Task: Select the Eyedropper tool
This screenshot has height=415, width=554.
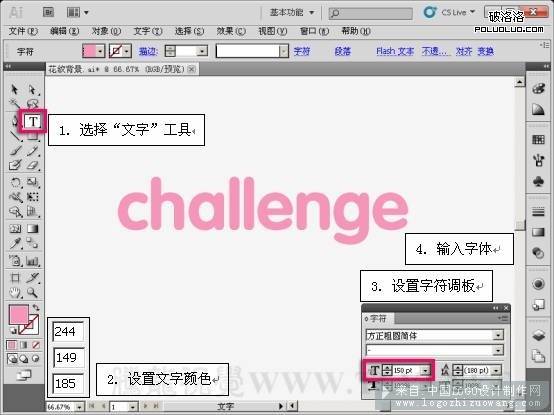Action: point(15,243)
